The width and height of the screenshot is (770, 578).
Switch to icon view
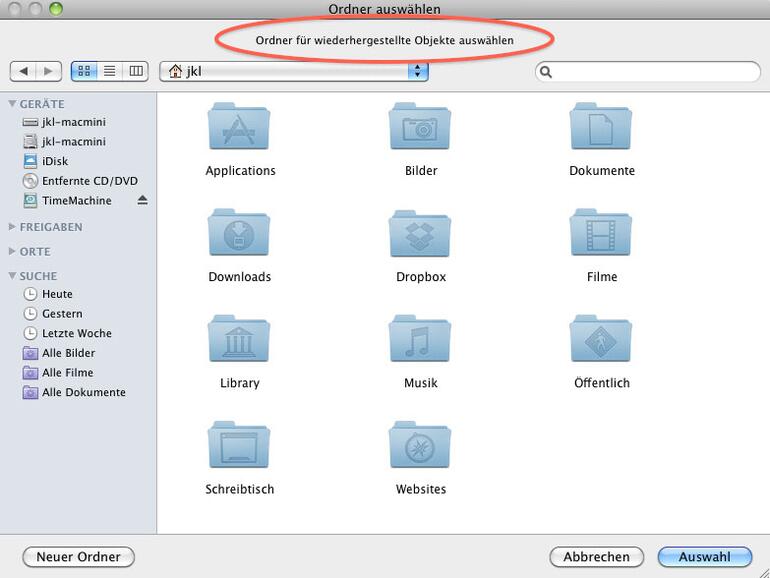tap(84, 71)
